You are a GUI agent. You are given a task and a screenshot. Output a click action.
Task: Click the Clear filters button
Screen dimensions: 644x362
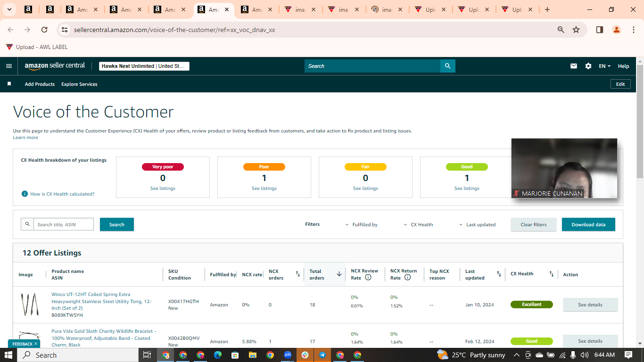tap(534, 224)
